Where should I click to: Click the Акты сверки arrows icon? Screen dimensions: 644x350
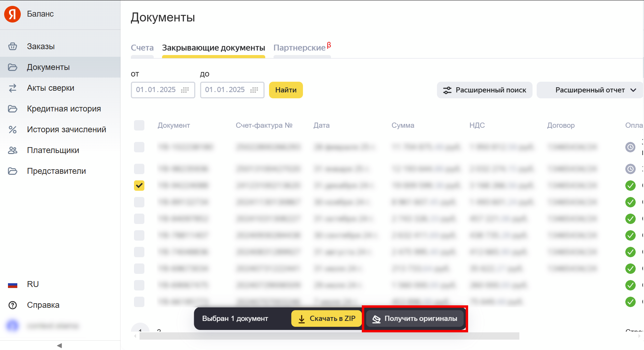point(13,88)
